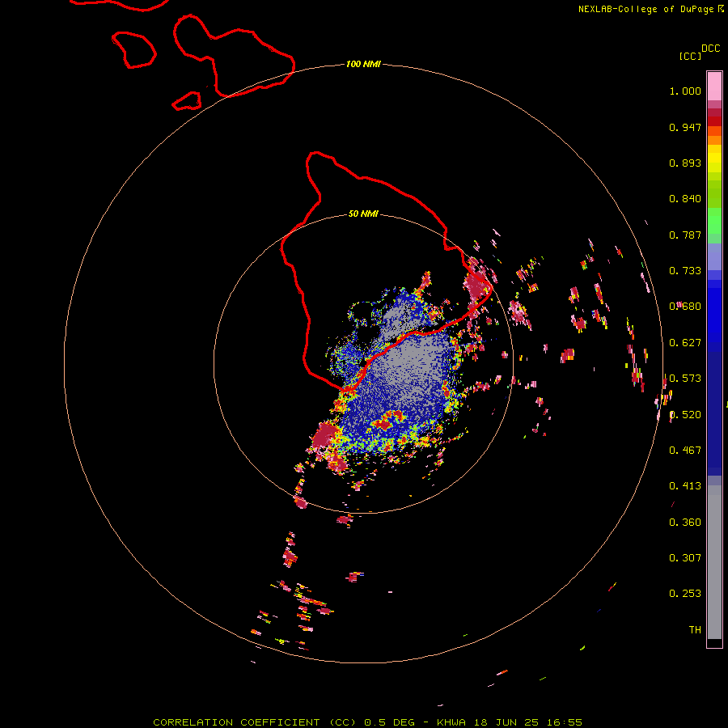Click the 0.893 legend value
This screenshot has width=728, height=728.
pos(685,163)
